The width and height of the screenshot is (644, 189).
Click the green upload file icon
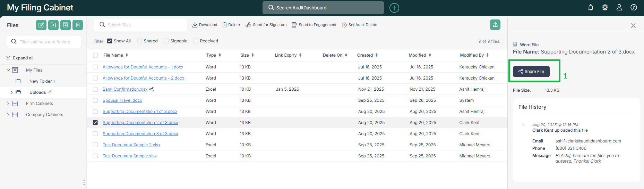[495, 25]
